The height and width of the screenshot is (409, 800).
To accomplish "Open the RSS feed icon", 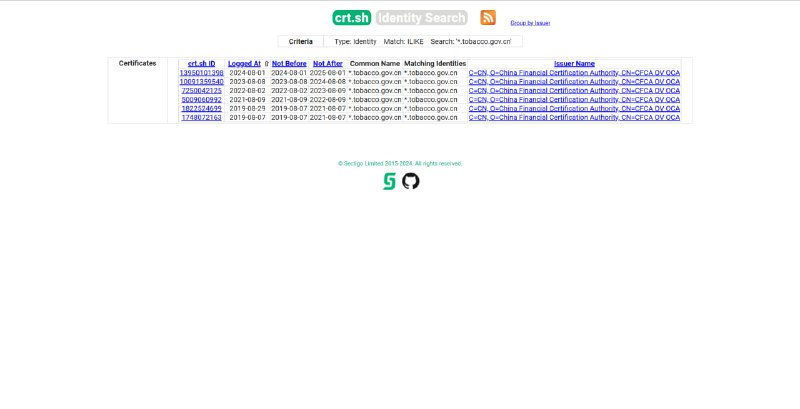I will point(488,17).
